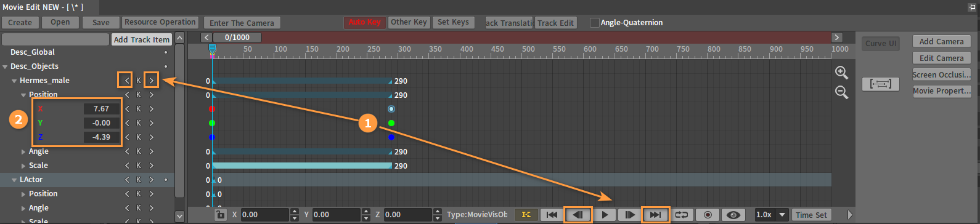Click the play button in playback bar
980x224 pixels.
(605, 215)
